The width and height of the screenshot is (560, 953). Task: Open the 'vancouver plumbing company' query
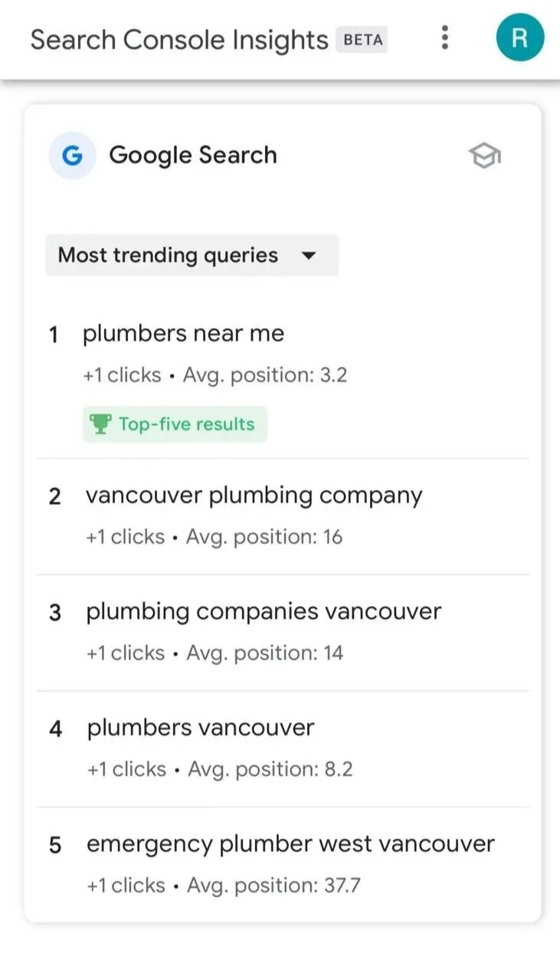tap(254, 496)
